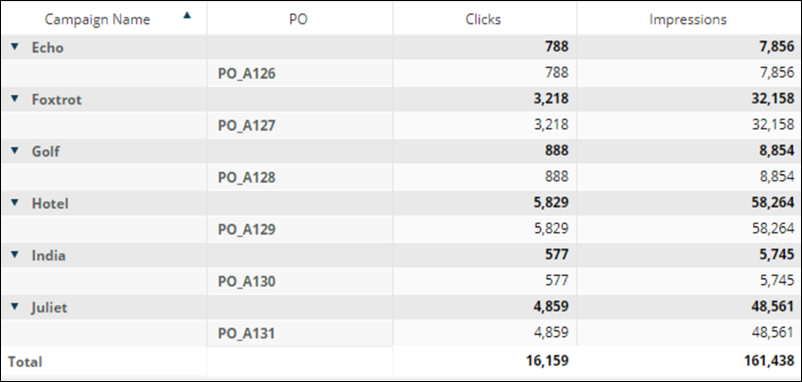Viewport: 802px width, 382px height.
Task: Sort by the Impressions column header
Action: (688, 19)
